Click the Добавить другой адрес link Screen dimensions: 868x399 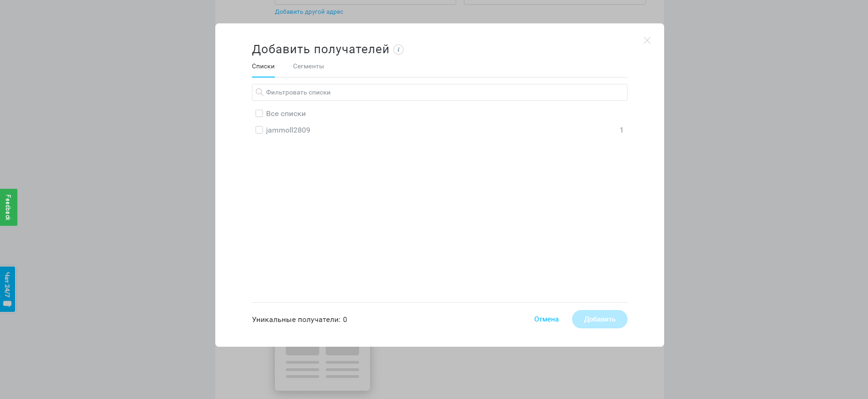coord(309,12)
